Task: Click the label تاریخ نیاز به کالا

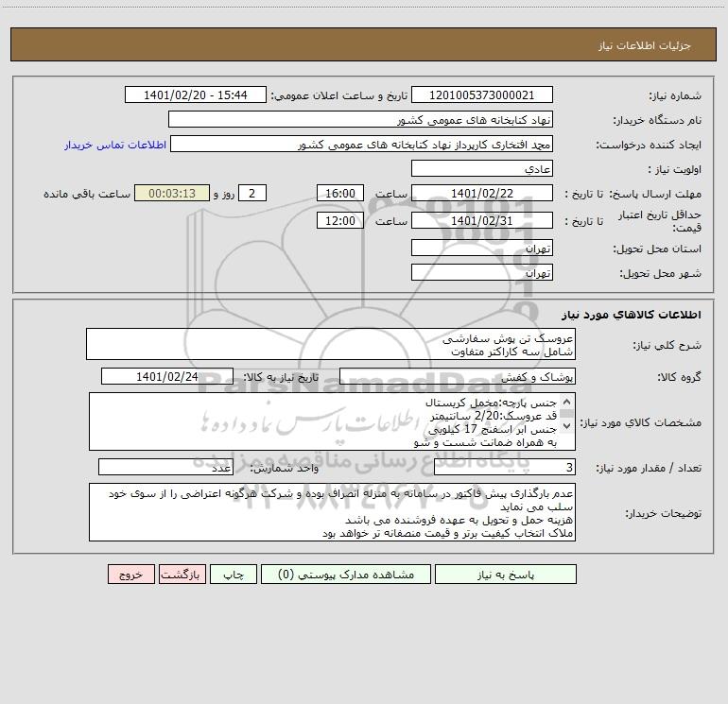Action: [x=281, y=377]
